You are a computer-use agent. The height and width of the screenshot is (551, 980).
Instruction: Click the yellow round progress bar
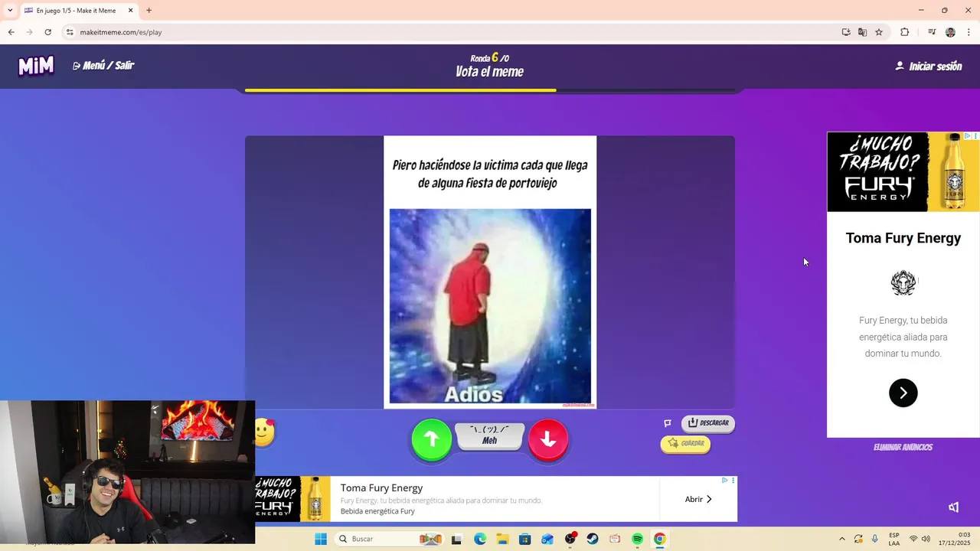click(400, 90)
